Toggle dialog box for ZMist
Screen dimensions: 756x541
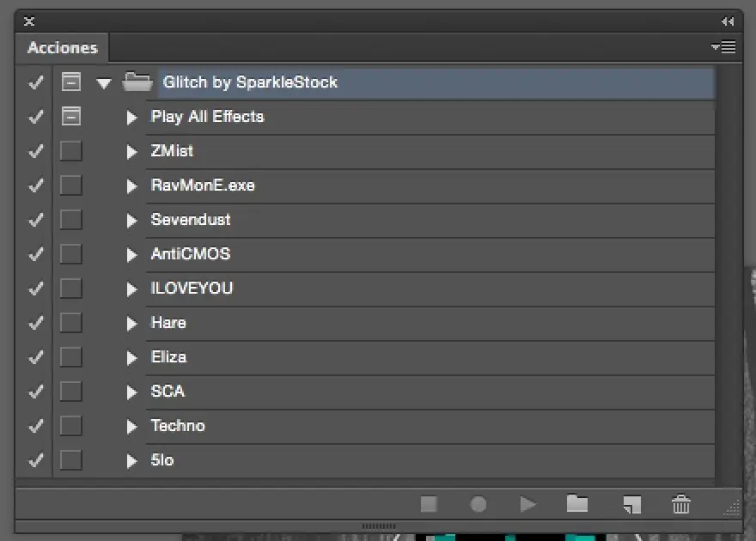click(x=70, y=151)
